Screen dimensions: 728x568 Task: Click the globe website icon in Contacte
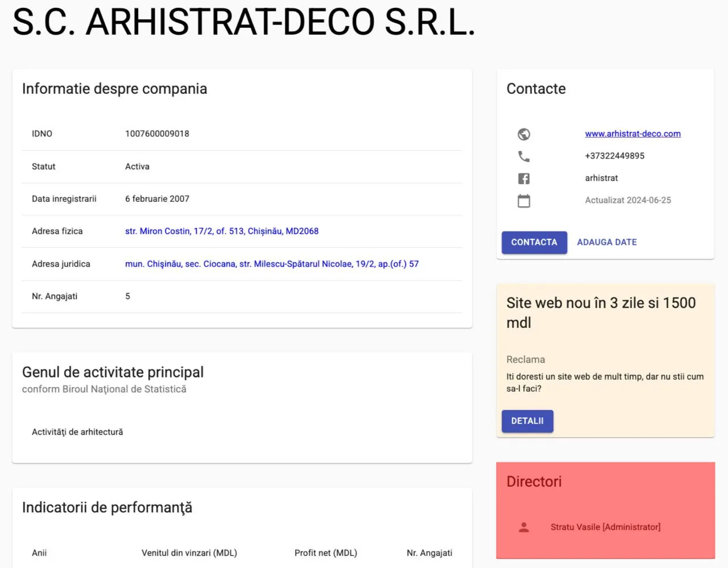tap(524, 134)
